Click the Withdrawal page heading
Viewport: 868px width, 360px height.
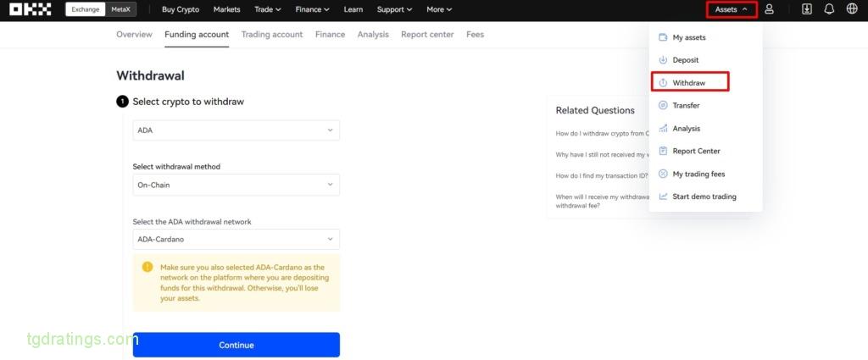click(150, 75)
